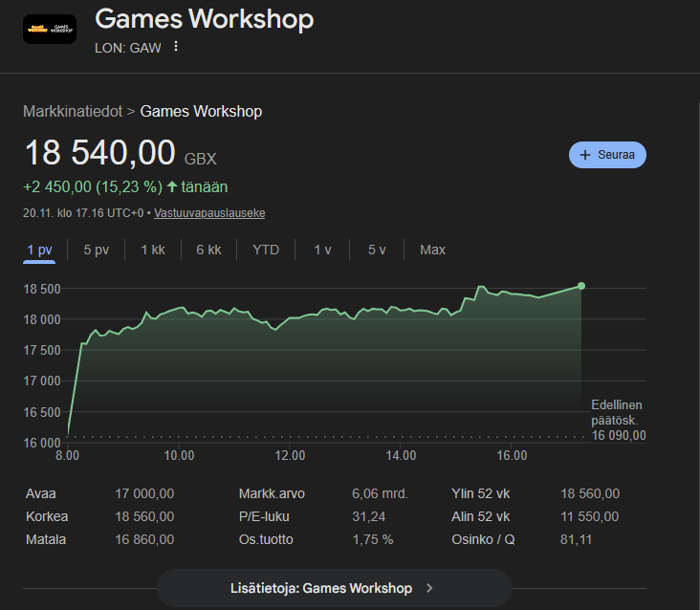The height and width of the screenshot is (610, 700).
Task: Click the Games Workshop breadcrumb text
Action: (201, 111)
